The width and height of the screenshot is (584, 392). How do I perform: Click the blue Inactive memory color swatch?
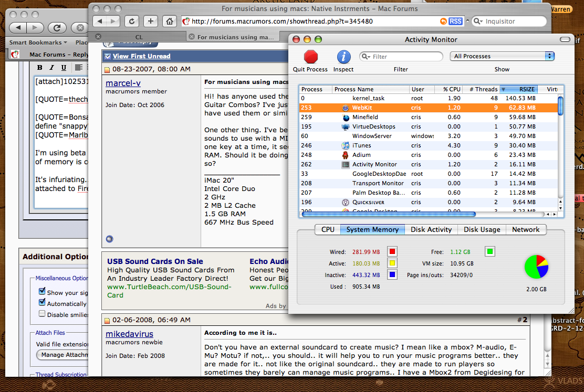pos(392,275)
